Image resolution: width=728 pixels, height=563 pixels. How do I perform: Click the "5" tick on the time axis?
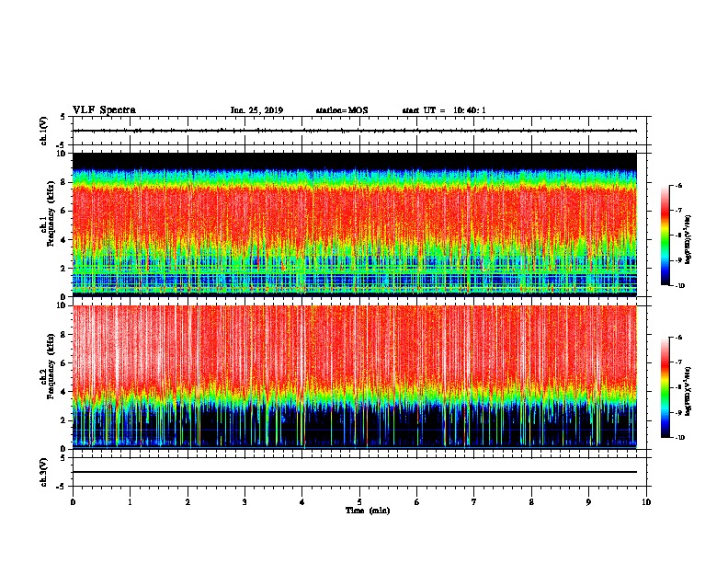[x=359, y=502]
